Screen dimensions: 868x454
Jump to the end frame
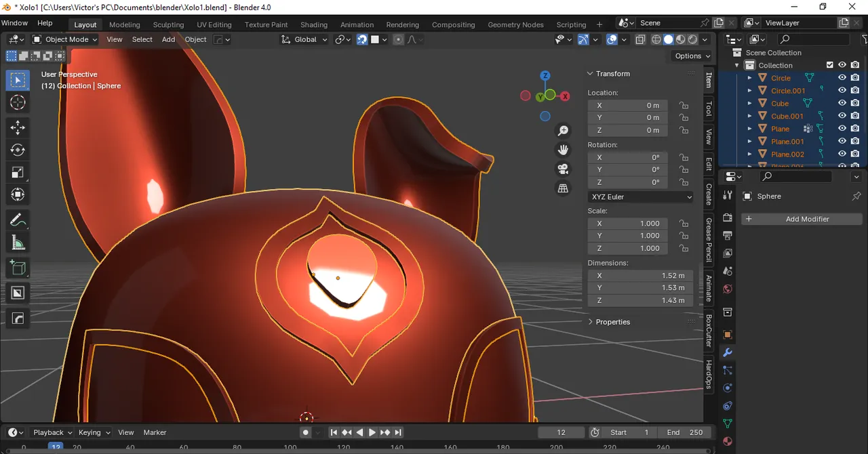pyautogui.click(x=398, y=432)
